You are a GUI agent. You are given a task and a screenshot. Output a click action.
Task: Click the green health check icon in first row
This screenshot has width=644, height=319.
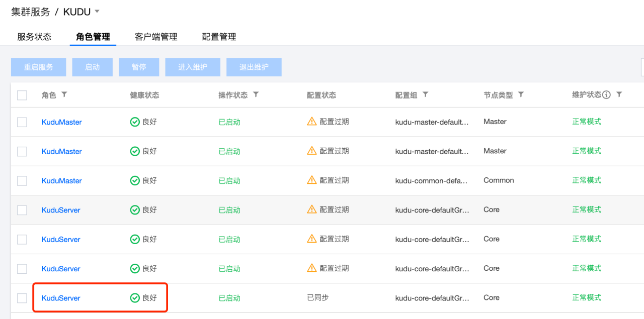click(135, 122)
